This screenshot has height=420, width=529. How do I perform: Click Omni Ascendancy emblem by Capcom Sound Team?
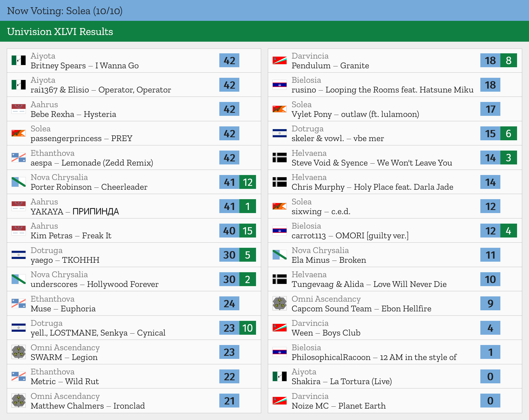280,303
